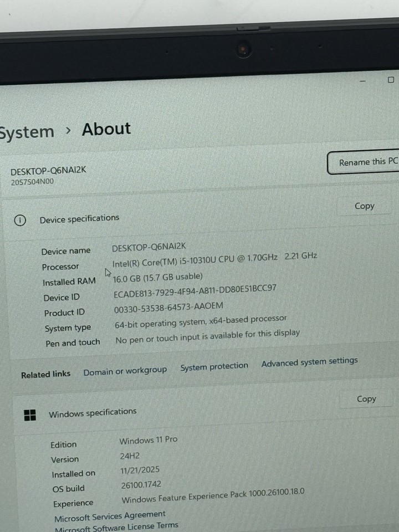
Task: Open Microsoft Software License Terms link
Action: (x=117, y=528)
